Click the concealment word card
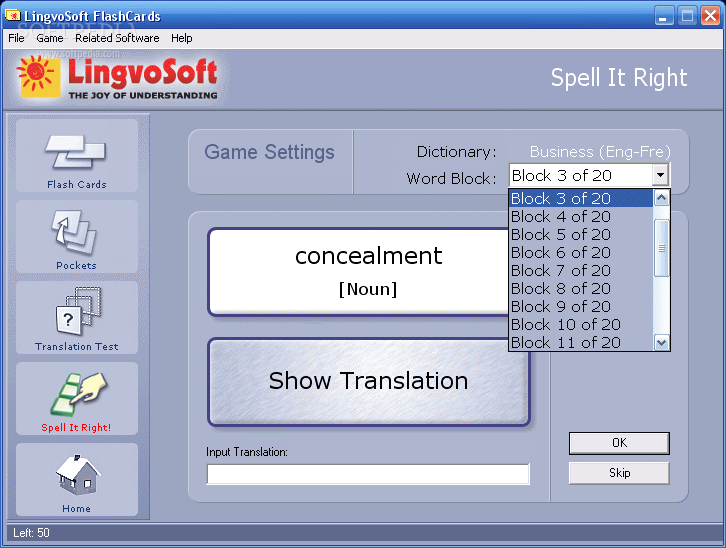The height and width of the screenshot is (548, 726). click(x=360, y=272)
